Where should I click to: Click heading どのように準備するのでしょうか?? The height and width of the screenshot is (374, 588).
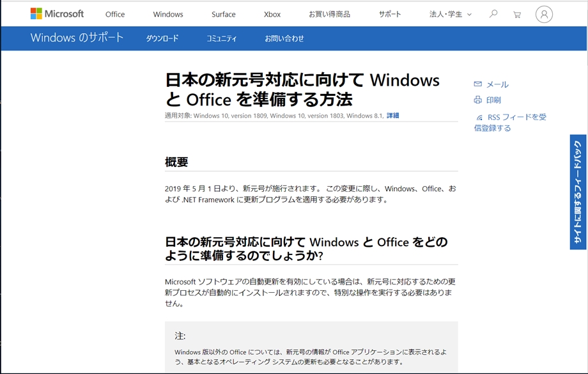[306, 249]
